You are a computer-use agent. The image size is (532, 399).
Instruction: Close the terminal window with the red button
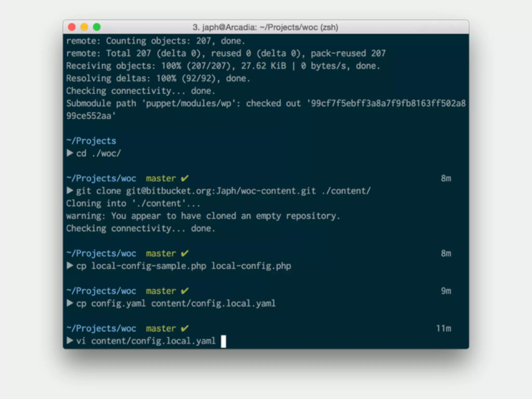72,27
